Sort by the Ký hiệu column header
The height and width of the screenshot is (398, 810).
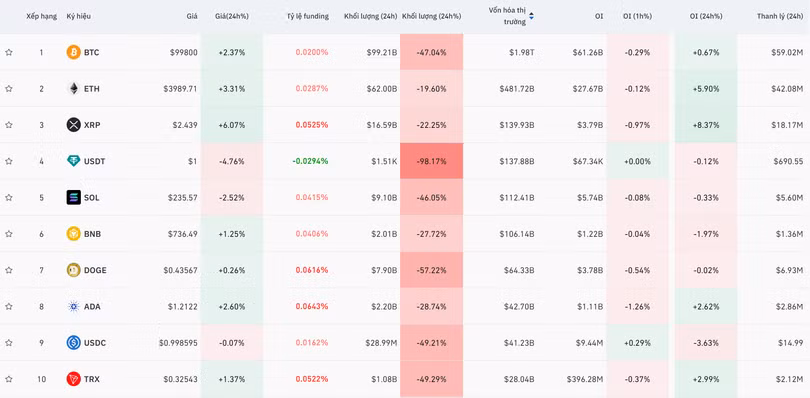pyautogui.click(x=79, y=17)
